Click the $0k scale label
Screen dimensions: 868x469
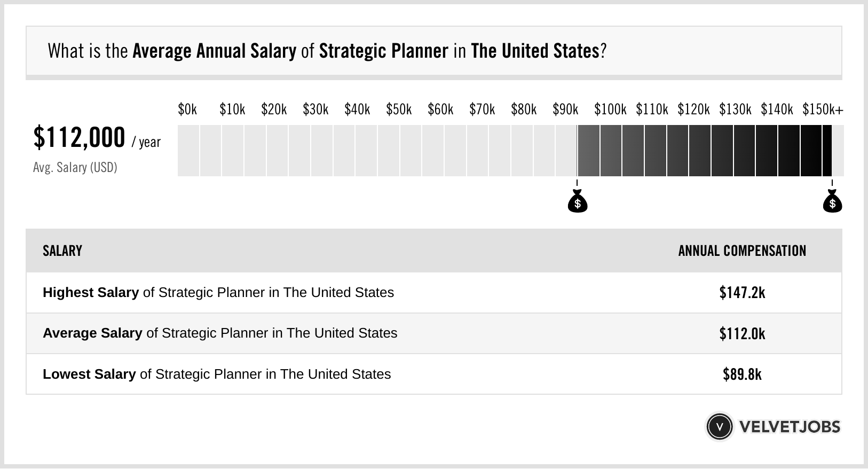[187, 110]
